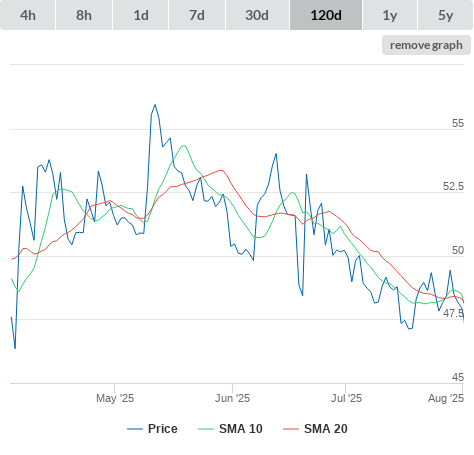This screenshot has width=474, height=455.
Task: Click the active 120d range tab
Action: 326,15
